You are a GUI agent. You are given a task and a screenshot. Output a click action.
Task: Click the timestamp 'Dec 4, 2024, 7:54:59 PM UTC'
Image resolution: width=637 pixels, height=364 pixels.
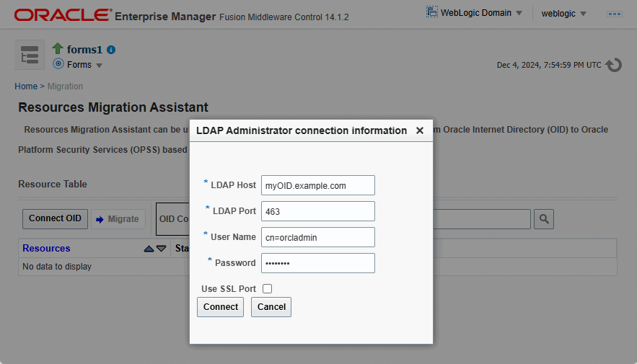[x=549, y=65]
